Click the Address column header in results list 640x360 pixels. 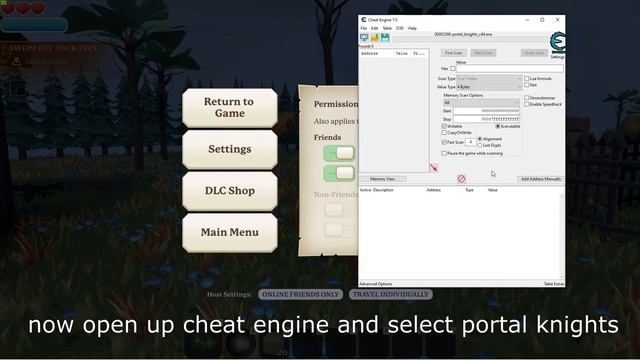tap(369, 53)
